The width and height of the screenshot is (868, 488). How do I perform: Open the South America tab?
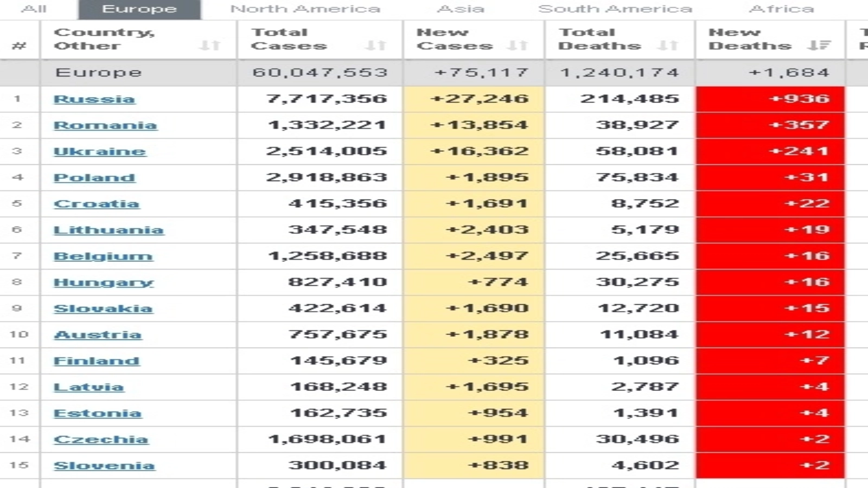tap(615, 9)
